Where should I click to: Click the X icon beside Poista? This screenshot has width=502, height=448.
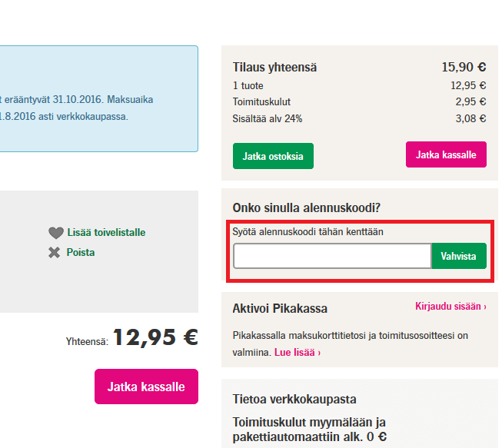pos(54,253)
